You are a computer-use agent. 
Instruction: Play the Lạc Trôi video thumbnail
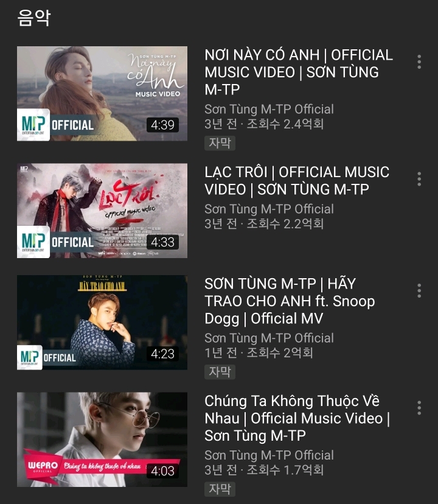tap(102, 211)
